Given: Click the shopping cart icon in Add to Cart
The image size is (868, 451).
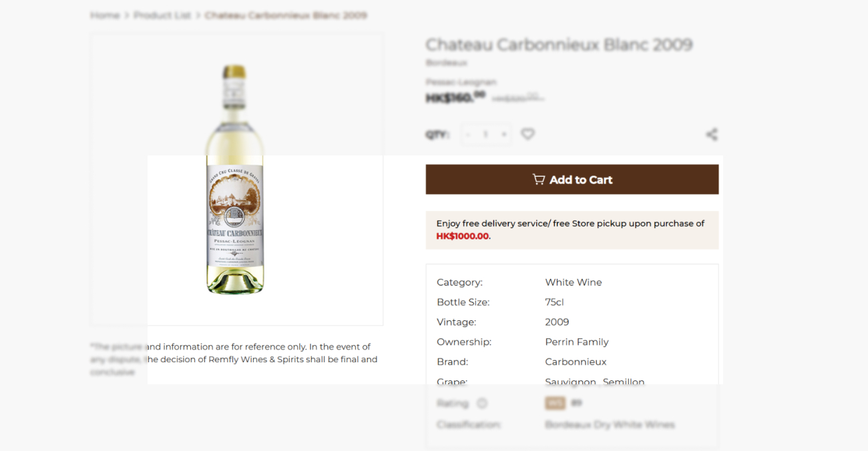Looking at the screenshot, I should [539, 179].
